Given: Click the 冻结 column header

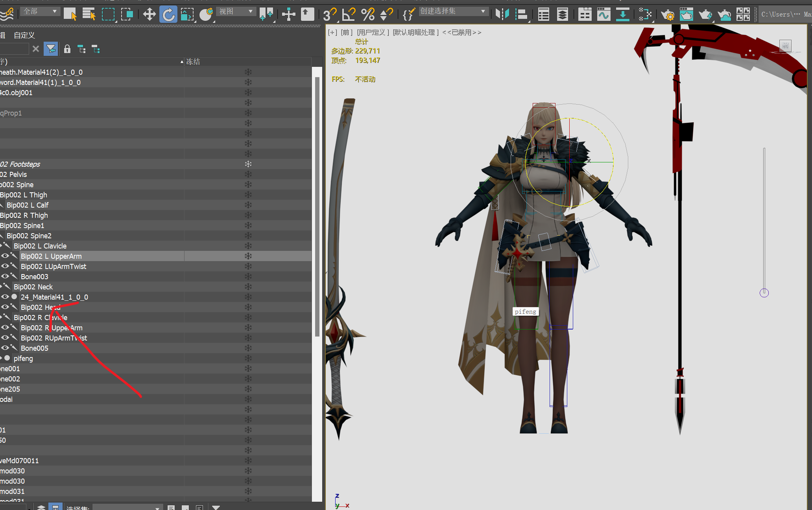Looking at the screenshot, I should point(193,62).
